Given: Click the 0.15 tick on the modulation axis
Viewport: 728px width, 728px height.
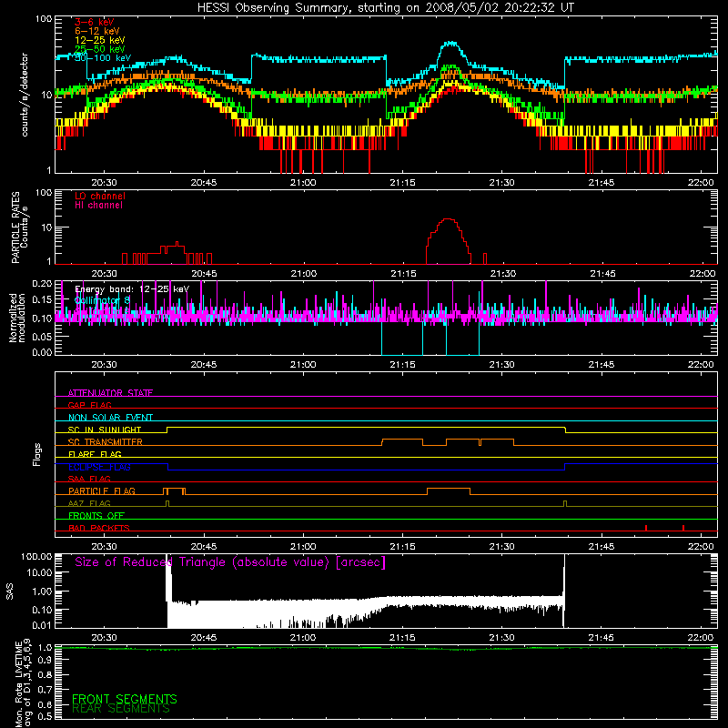Looking at the screenshot, I should pos(42,300).
